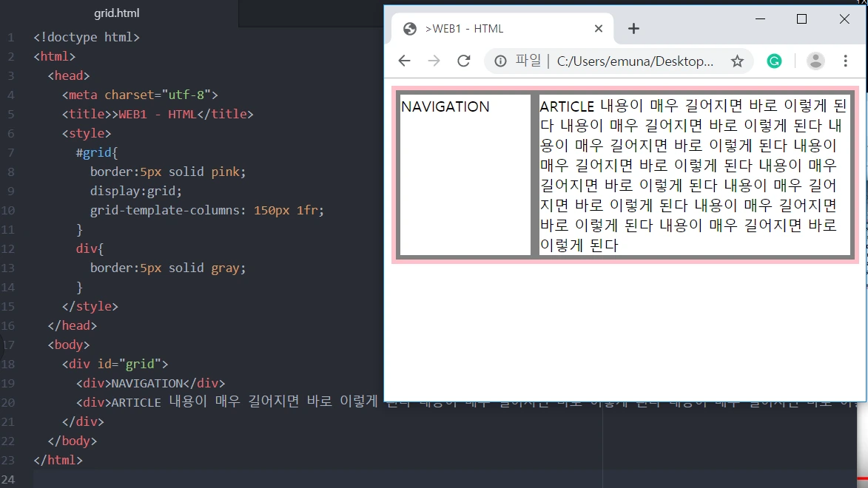Open a new tab with the plus icon

(633, 28)
